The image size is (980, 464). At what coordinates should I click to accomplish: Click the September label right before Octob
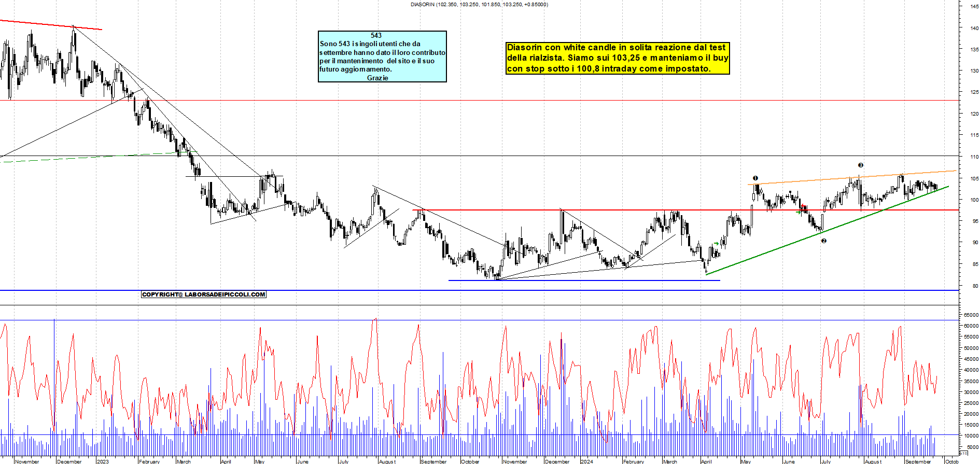918,461
